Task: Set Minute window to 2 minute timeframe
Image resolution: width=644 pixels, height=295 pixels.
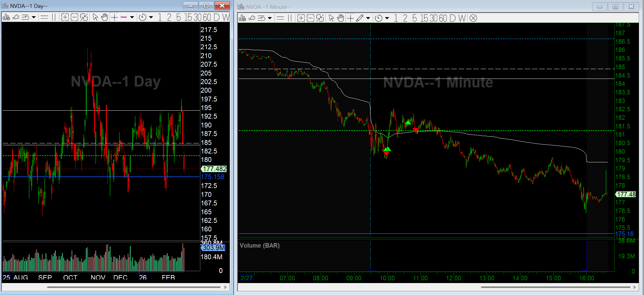Action: [x=405, y=18]
